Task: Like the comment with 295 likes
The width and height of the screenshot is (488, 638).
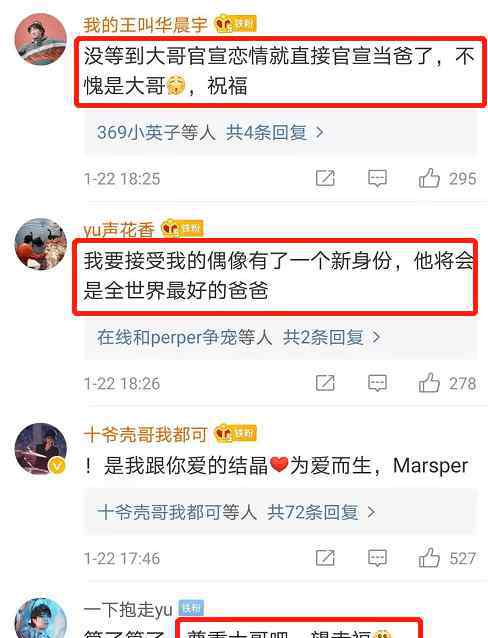Action: pyautogui.click(x=429, y=178)
